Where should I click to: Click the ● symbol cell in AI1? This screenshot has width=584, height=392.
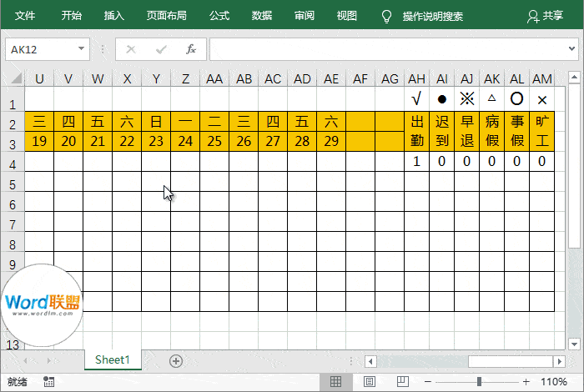[441, 99]
